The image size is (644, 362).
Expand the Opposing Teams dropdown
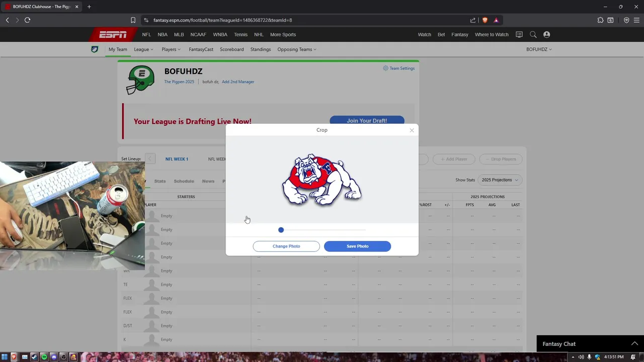click(297, 49)
